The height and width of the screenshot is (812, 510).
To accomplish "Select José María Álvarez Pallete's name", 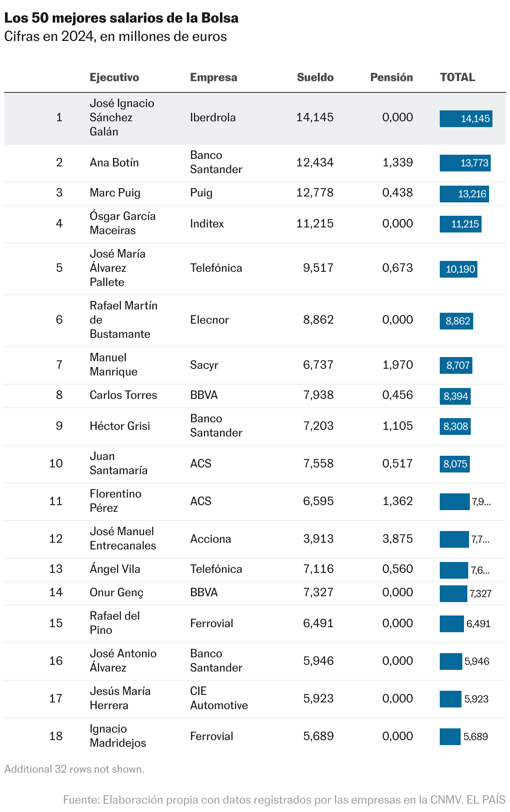I will click(x=117, y=268).
